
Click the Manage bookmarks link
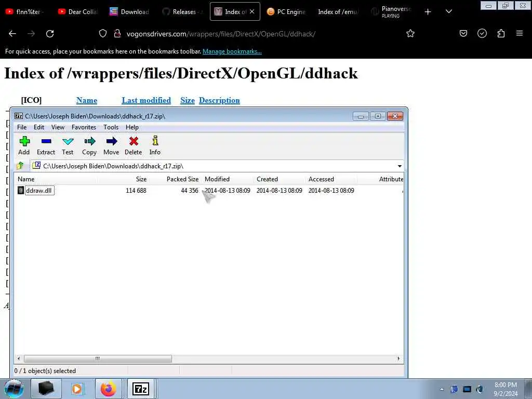pos(232,51)
